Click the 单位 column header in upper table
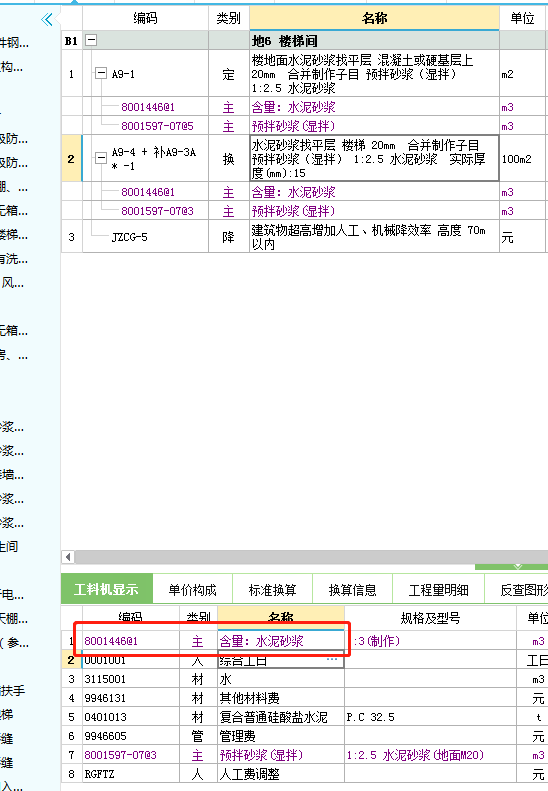The image size is (548, 791). click(522, 19)
